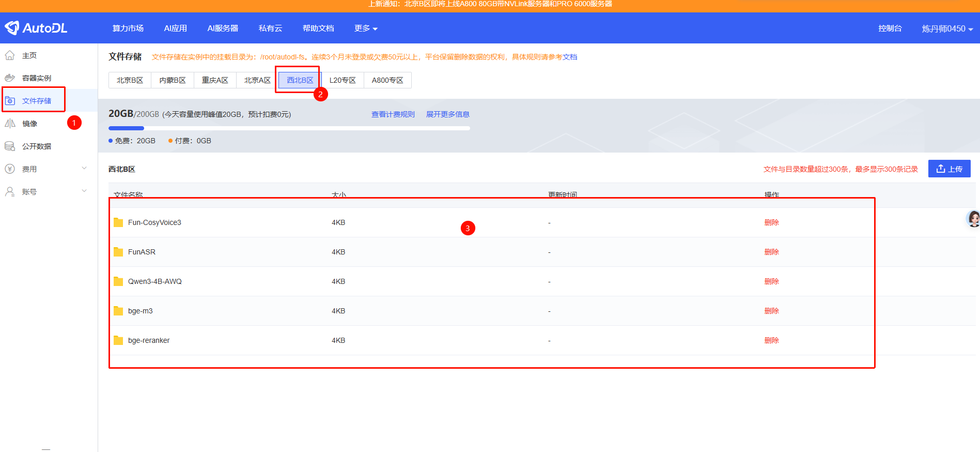This screenshot has width=980, height=452.
Task: Switch to the 北京B区 region tab
Action: pyautogui.click(x=130, y=80)
